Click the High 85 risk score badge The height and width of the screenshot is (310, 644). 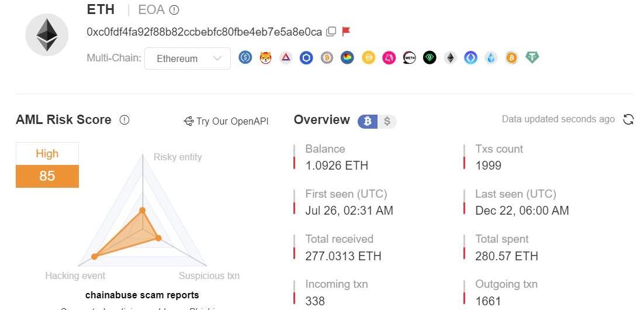click(x=47, y=165)
